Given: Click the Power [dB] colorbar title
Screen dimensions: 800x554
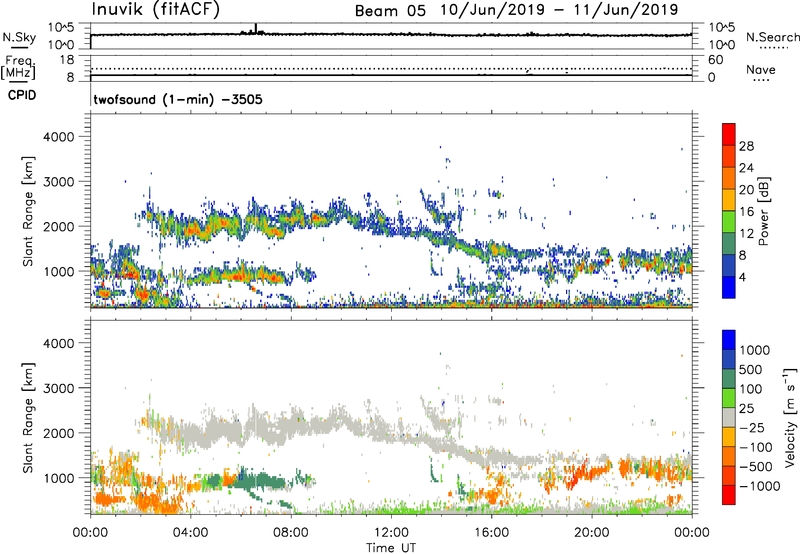Looking at the screenshot, I should point(763,211).
